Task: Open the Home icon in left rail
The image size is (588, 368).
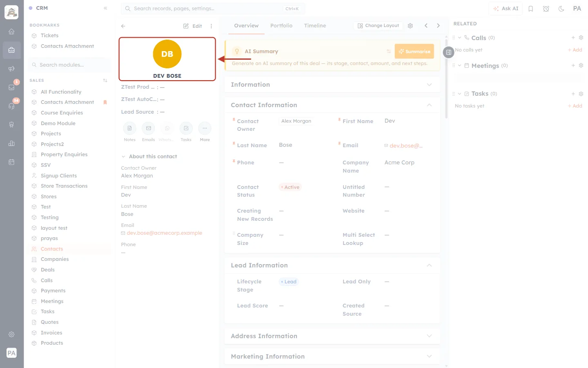Action: 11,31
